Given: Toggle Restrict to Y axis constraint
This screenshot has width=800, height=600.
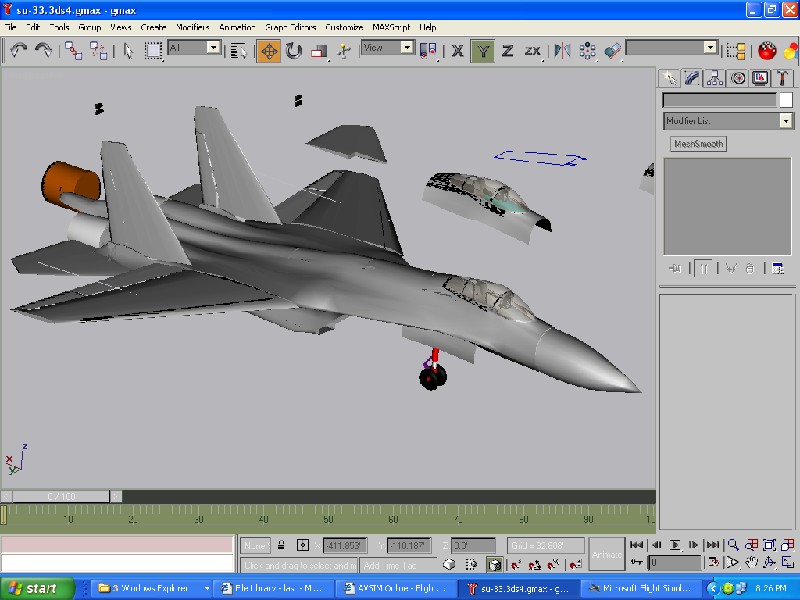Looking at the screenshot, I should point(483,50).
